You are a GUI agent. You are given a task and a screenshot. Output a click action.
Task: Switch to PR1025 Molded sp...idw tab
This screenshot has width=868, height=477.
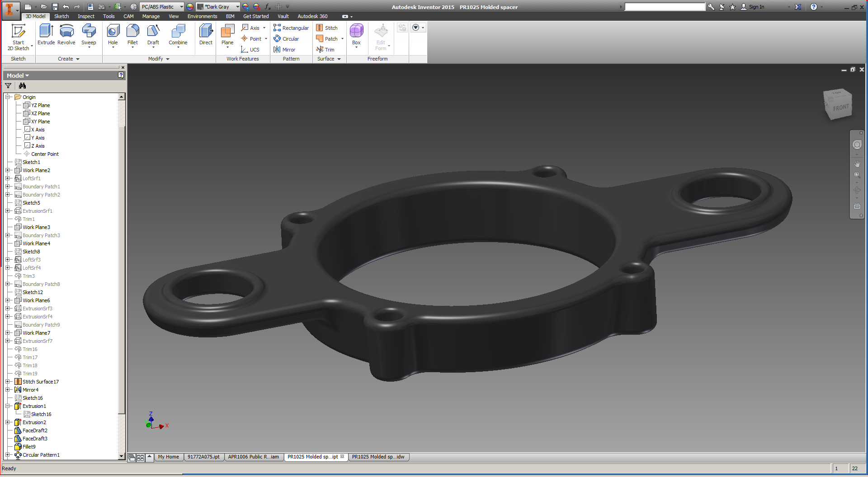coord(378,457)
